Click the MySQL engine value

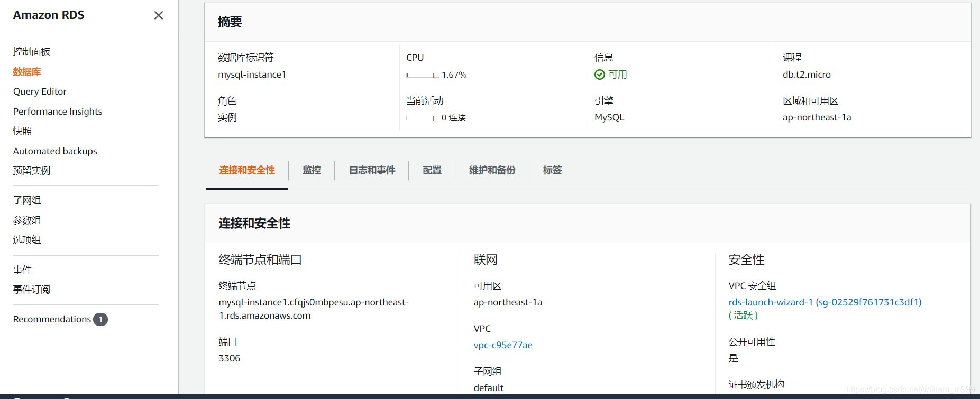[x=609, y=117]
